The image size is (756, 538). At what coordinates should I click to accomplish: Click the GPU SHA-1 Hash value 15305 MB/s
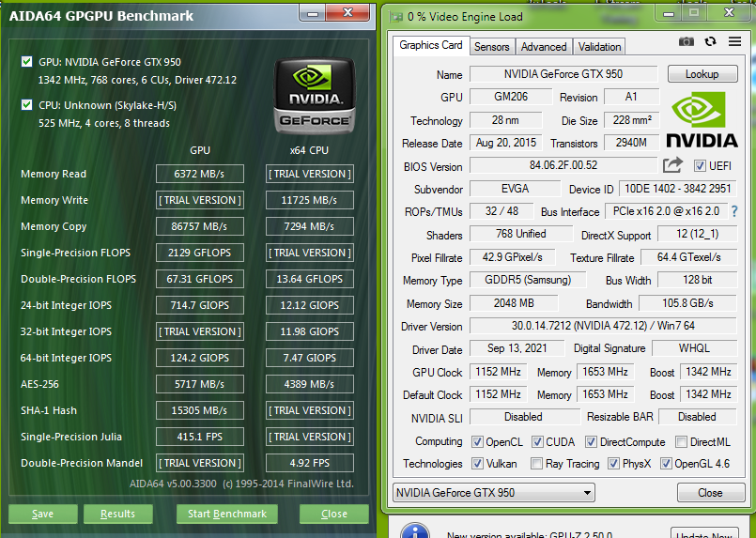200,410
